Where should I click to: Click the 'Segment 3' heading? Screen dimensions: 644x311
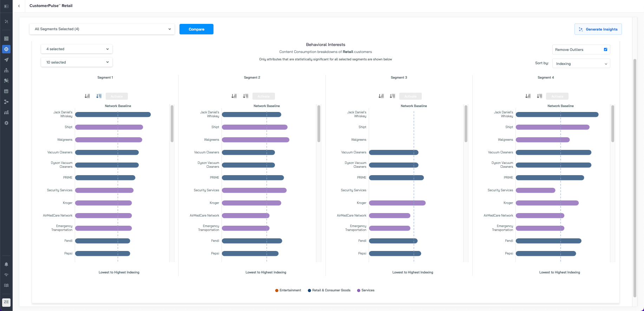pyautogui.click(x=399, y=78)
